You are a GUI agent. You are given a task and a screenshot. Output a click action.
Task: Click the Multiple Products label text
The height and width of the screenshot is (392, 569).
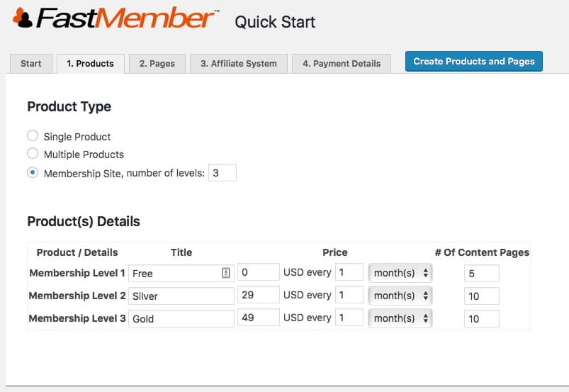[x=84, y=155]
